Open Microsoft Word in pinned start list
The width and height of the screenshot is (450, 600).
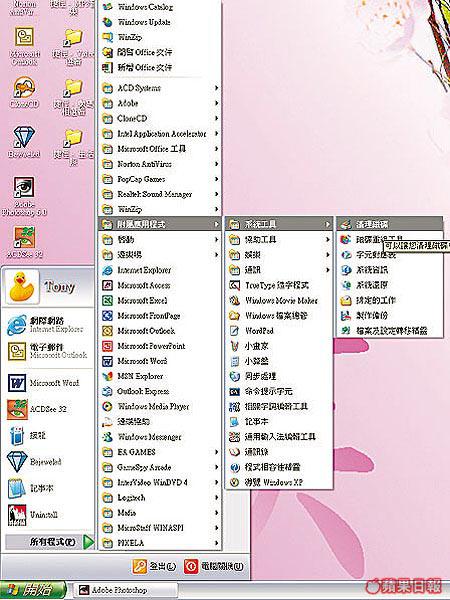click(x=47, y=383)
